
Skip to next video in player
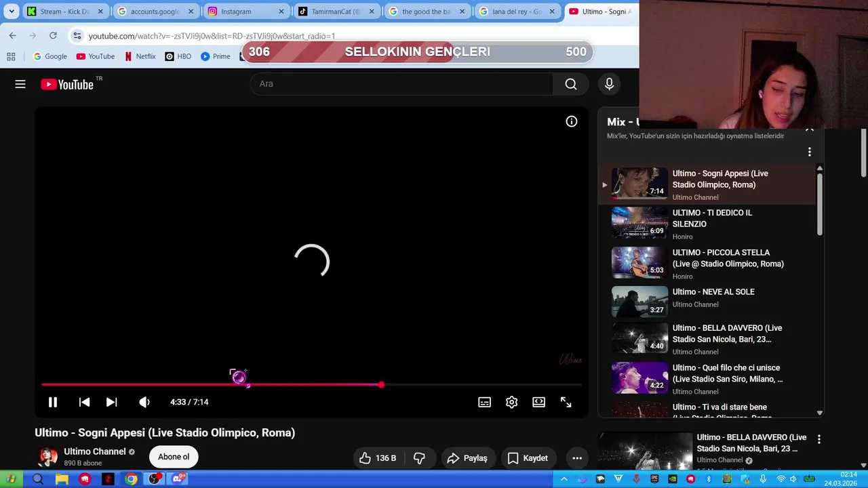[x=111, y=402]
